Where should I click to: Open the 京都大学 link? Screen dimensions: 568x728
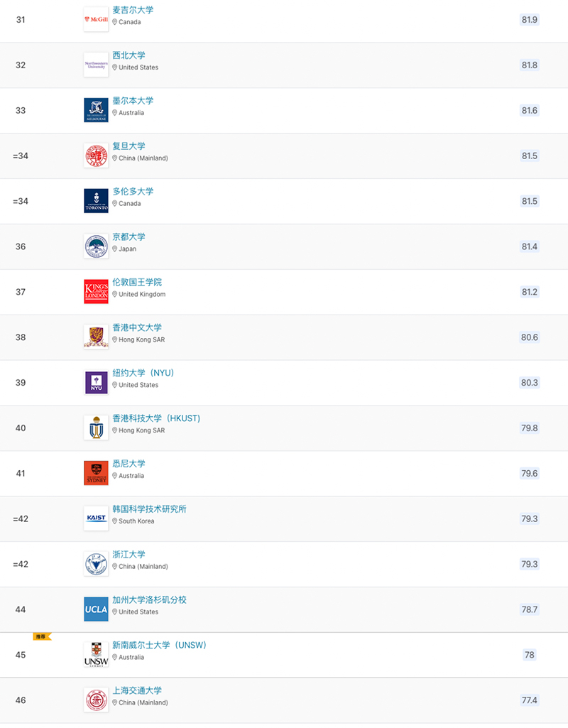click(x=129, y=237)
